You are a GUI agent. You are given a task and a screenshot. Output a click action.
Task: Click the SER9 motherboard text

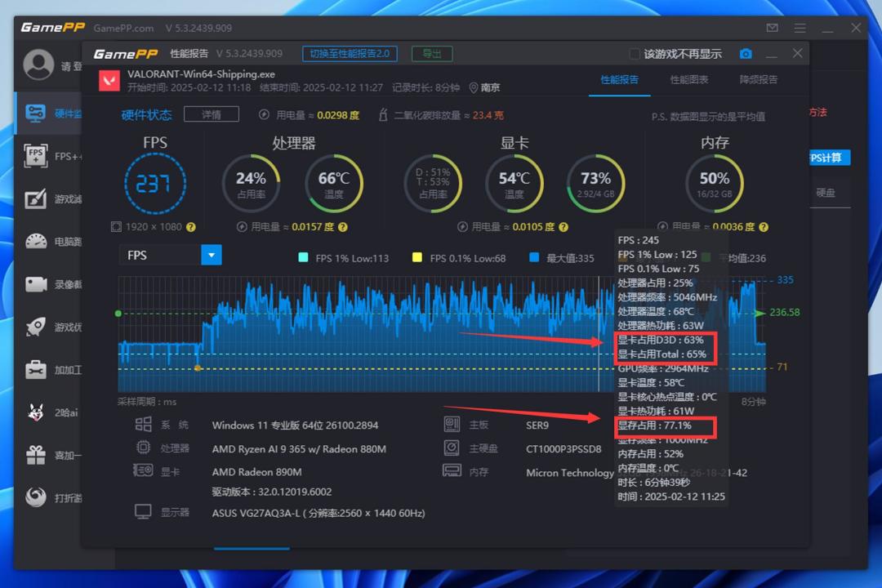[537, 425]
